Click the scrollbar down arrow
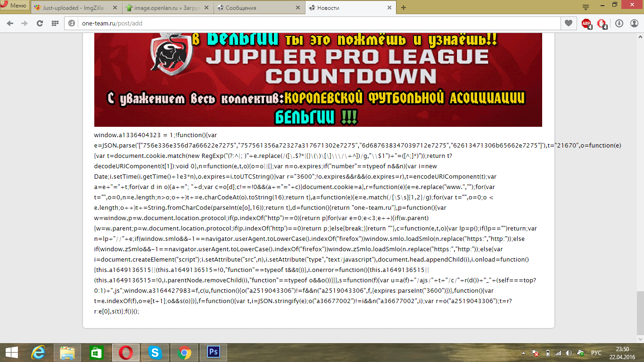644x362 pixels. (640, 338)
